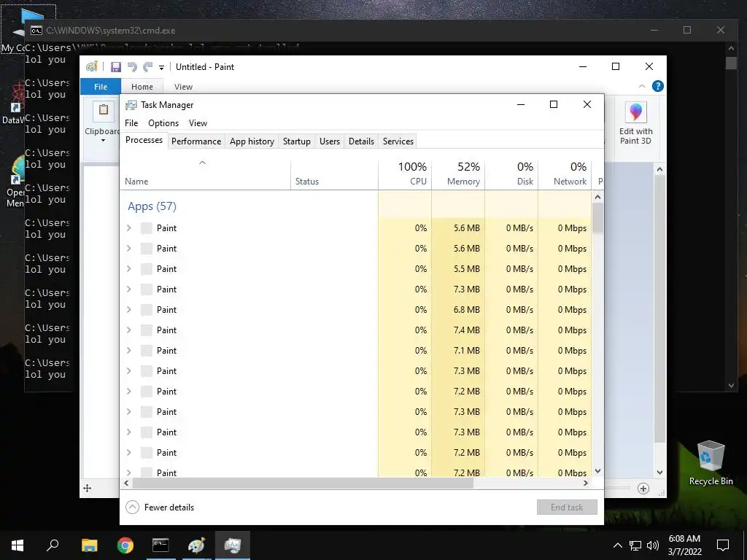Click the app icon of the 6.8 MB Paint row
747x560 pixels.
point(147,310)
